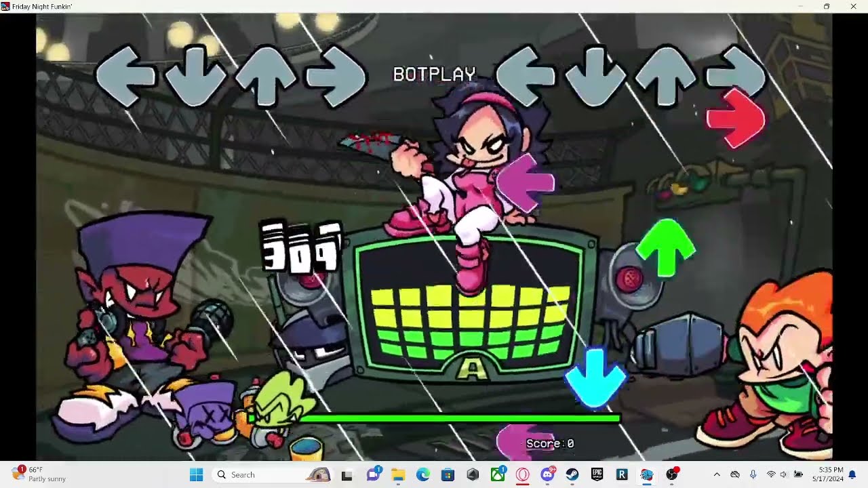Open the R app icon in the taskbar
The width and height of the screenshot is (868, 488).
point(622,474)
